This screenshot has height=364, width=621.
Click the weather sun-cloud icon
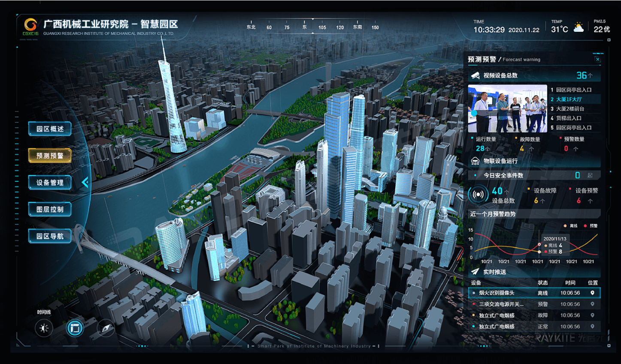[579, 27]
